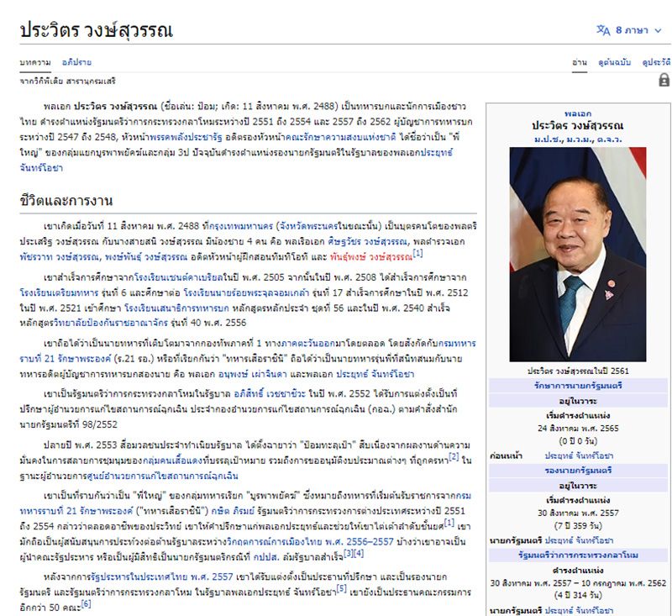
Task: Open the รองนายกรัฐมนตรี infobox heading link
Action: [x=577, y=469]
